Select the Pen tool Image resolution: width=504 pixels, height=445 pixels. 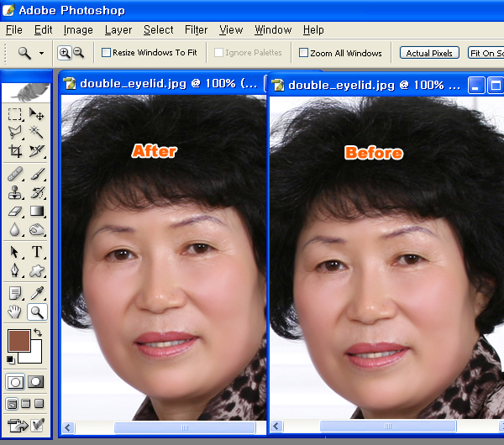pyautogui.click(x=15, y=270)
